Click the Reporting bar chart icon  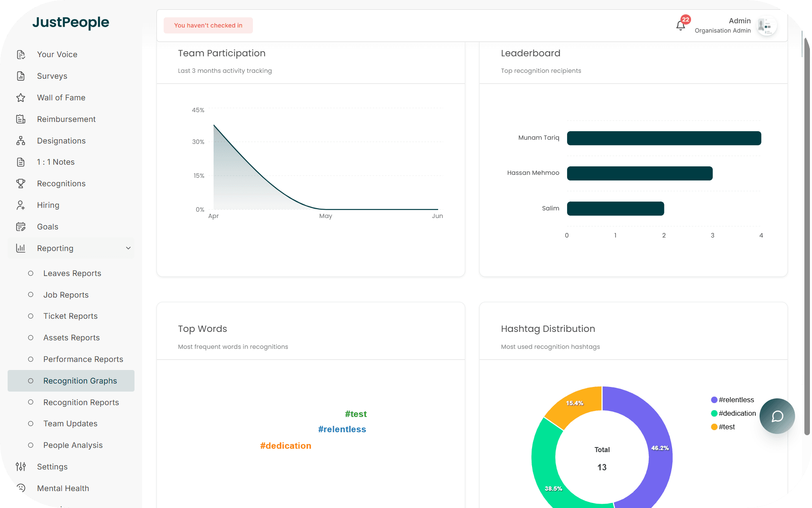click(x=21, y=248)
